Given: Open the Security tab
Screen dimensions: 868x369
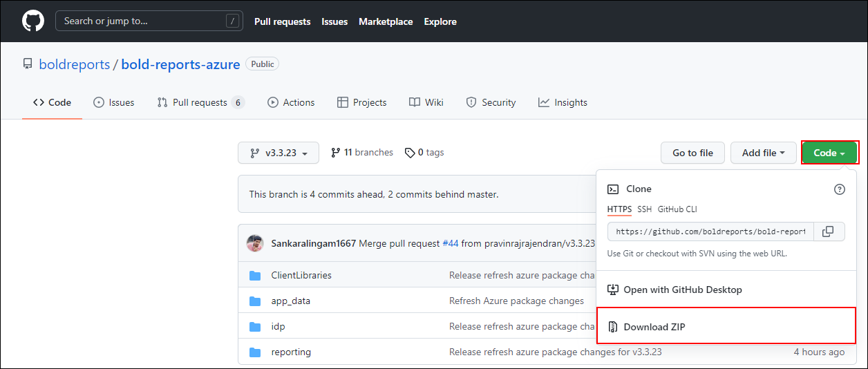Looking at the screenshot, I should pyautogui.click(x=491, y=102).
